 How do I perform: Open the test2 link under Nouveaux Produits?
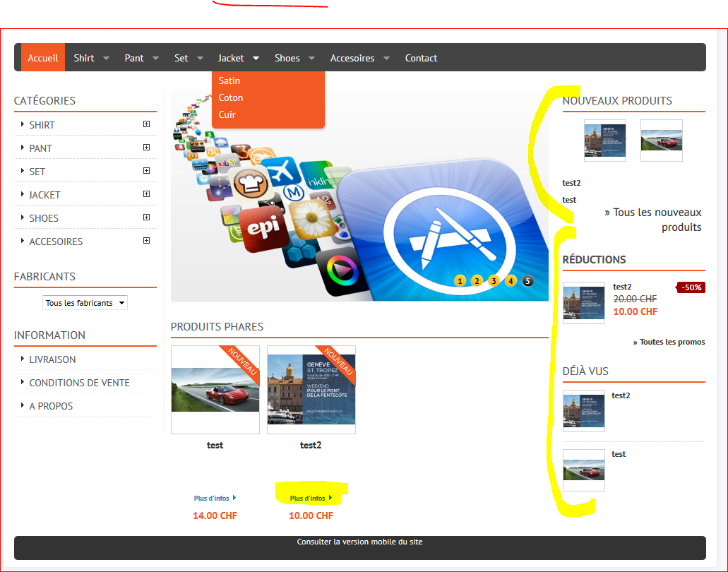[571, 183]
